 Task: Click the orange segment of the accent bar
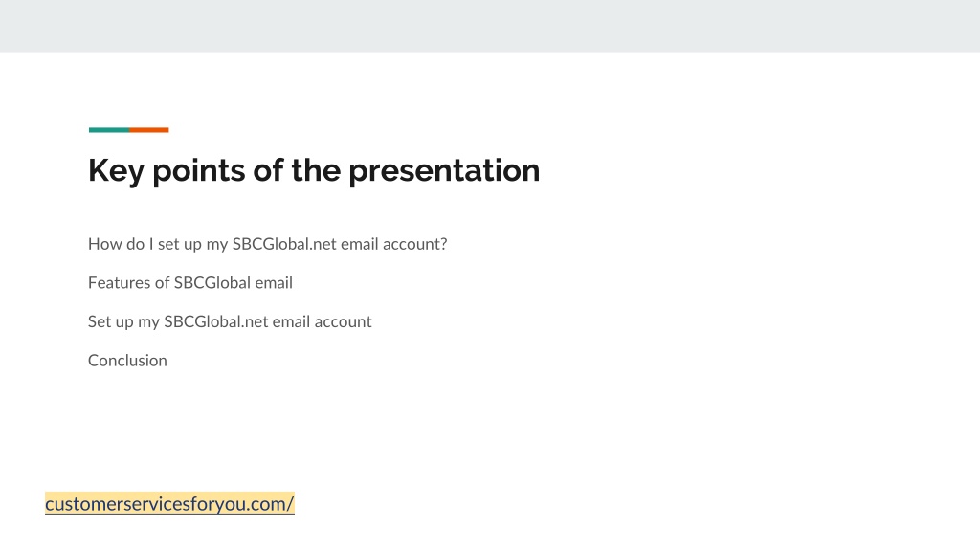tap(149, 130)
